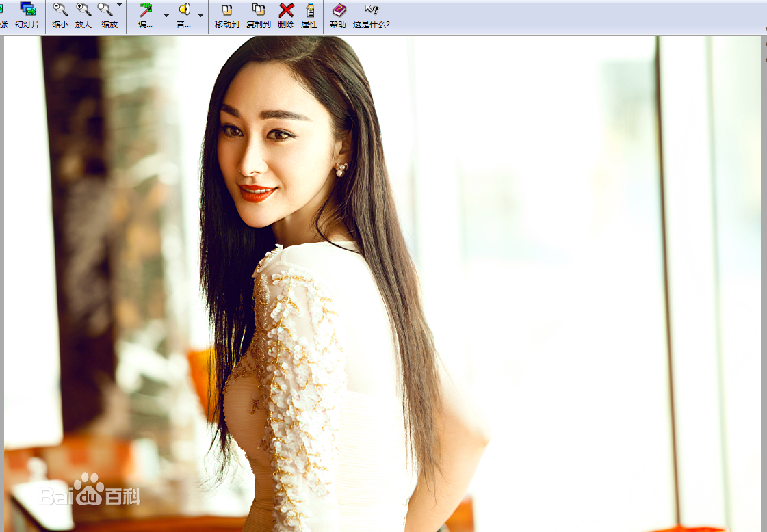Click the pearl earring in the photo
Viewport: 767px width, 532px height.
(340, 168)
